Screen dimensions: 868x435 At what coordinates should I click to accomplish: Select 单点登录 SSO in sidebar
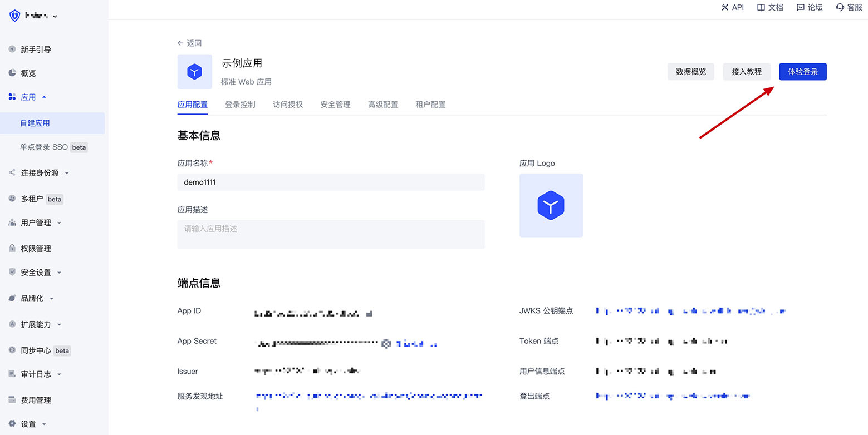click(x=43, y=147)
